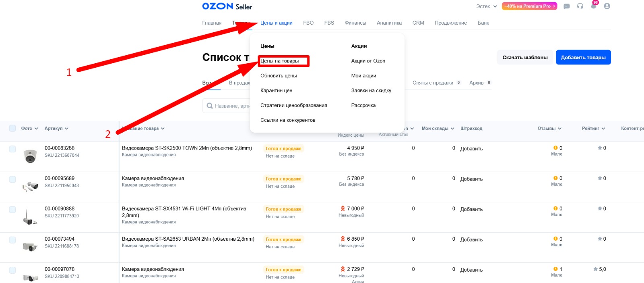Go to the Главная menu

click(212, 23)
